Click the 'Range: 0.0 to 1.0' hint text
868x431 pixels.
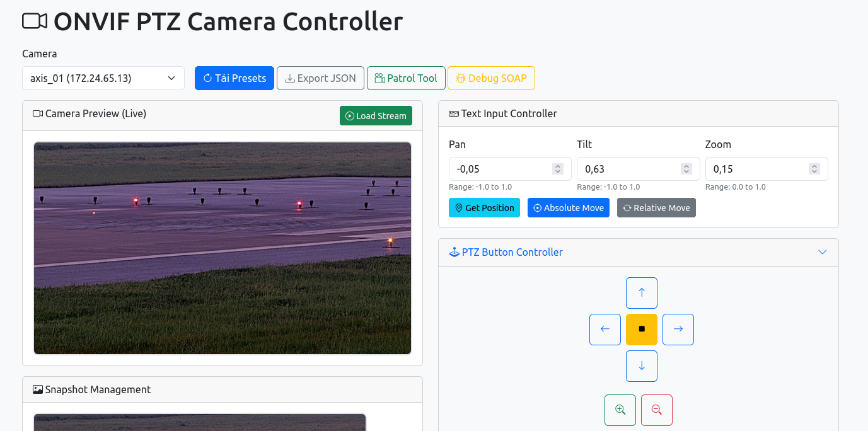click(x=736, y=187)
